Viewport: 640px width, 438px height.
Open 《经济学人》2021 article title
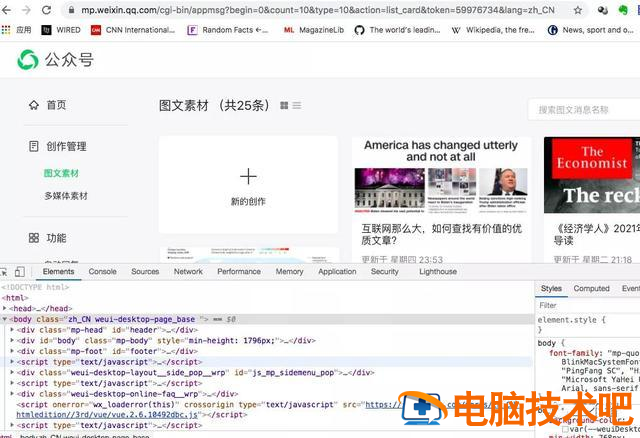click(x=596, y=234)
